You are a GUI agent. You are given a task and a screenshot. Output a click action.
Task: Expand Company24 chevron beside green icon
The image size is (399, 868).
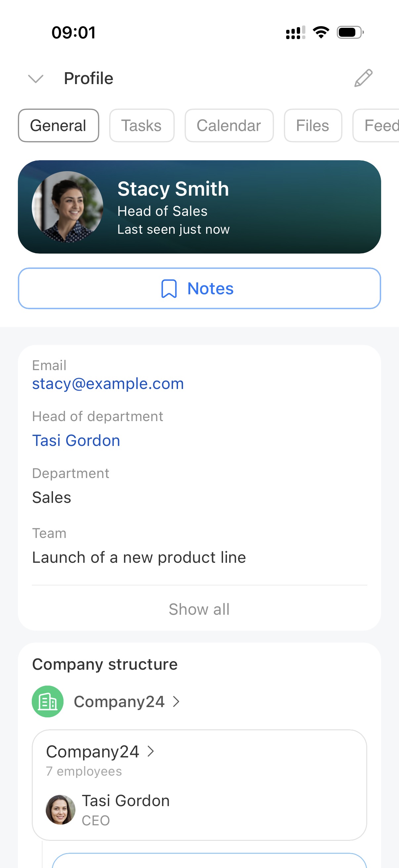click(x=176, y=702)
